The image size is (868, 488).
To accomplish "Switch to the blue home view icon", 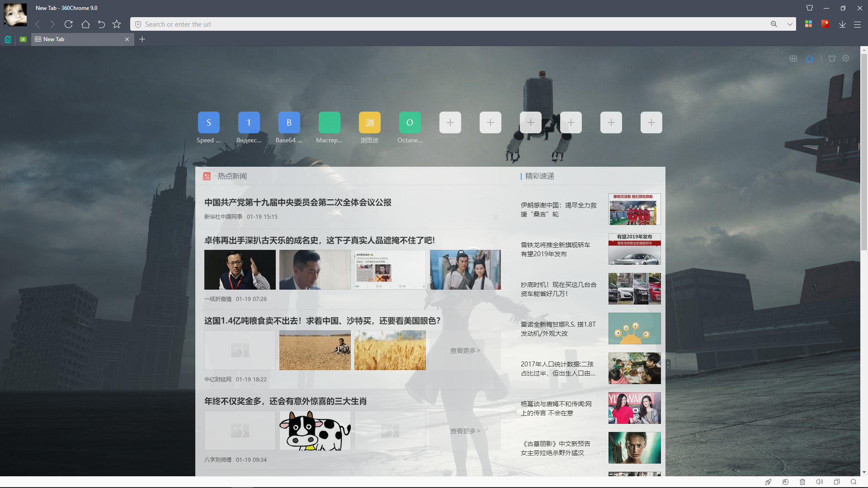I will tap(809, 59).
